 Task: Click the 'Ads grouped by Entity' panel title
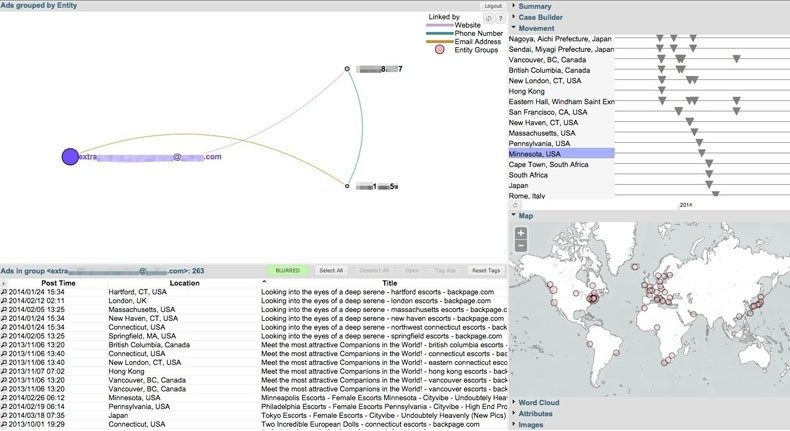(39, 6)
